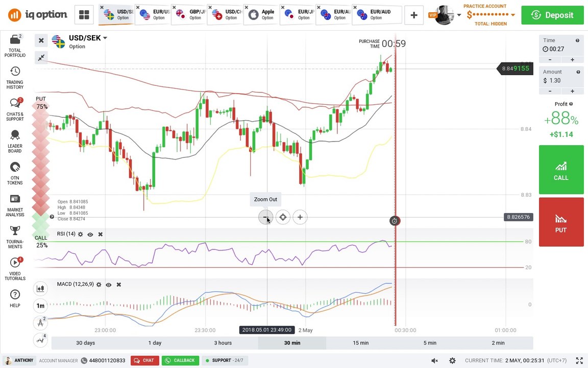The width and height of the screenshot is (588, 368).
Task: Open the drawing tools compass icon
Action: pyautogui.click(x=40, y=323)
